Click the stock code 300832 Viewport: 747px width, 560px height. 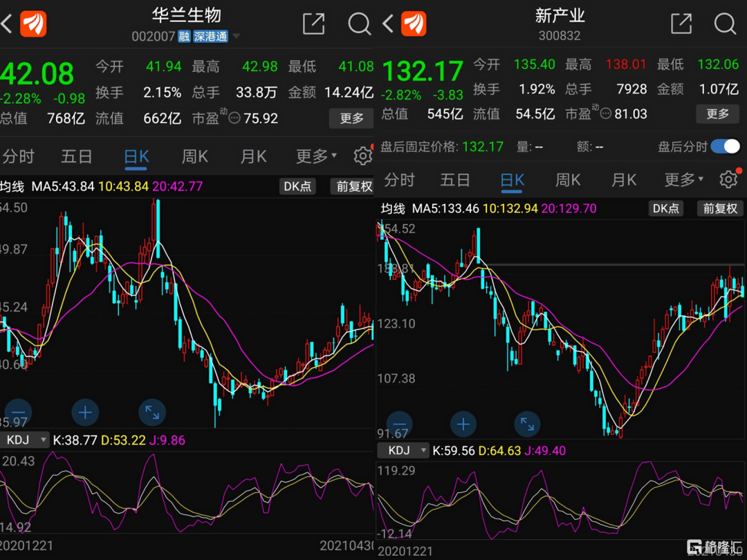[560, 36]
